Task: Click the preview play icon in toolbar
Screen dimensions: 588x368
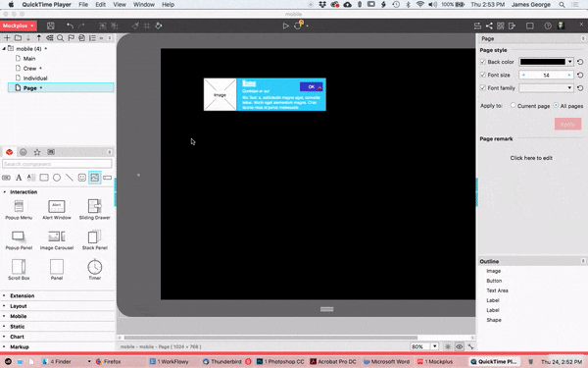Action: 286,26
